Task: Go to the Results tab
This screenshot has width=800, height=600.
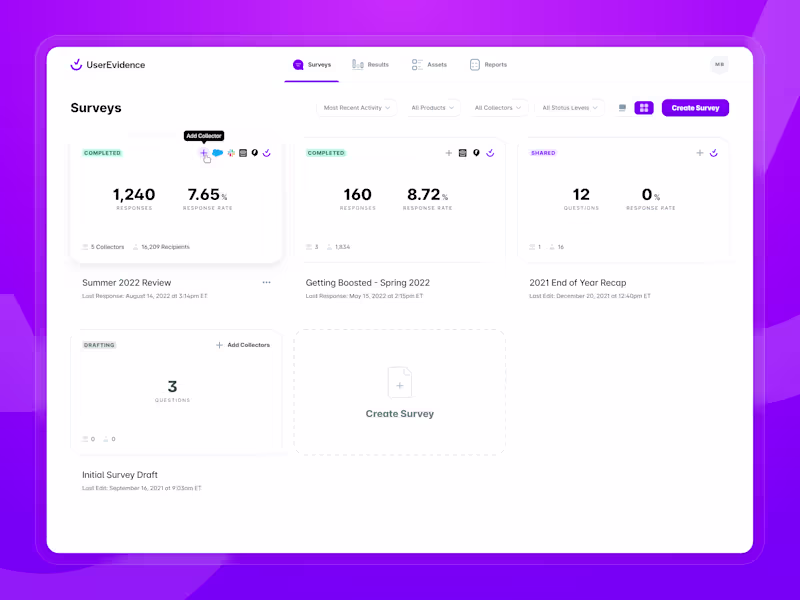Action: click(370, 65)
